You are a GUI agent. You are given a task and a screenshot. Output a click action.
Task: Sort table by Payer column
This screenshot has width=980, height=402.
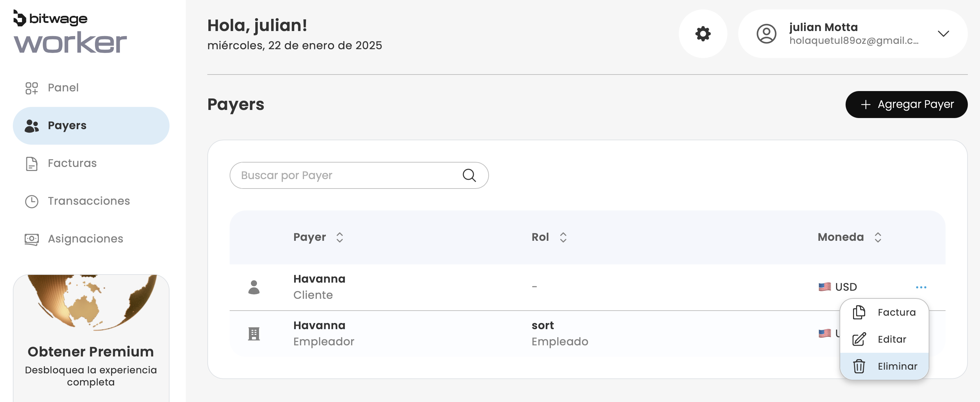339,237
